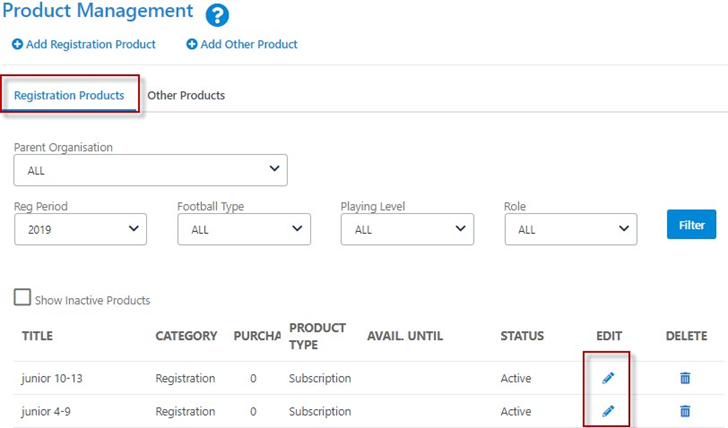Screen dimensions: 728x428
Task: Click the help question mark icon
Action: 217,15
